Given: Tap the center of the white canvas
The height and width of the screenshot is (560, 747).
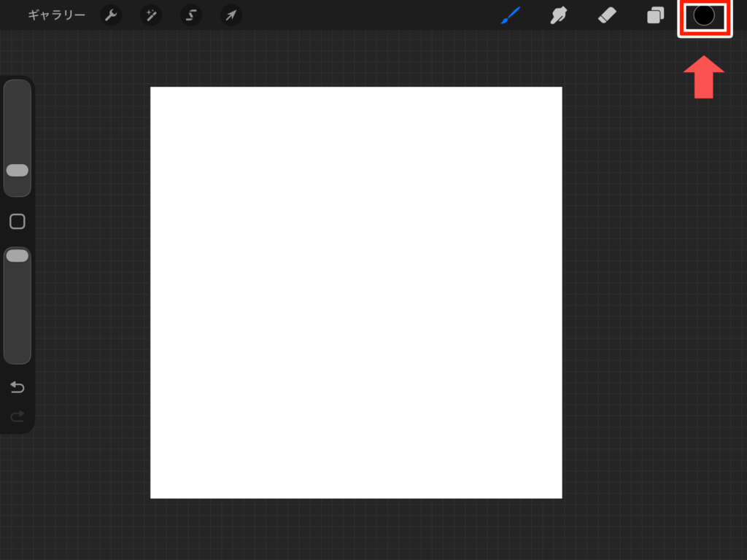Looking at the screenshot, I should tap(356, 292).
